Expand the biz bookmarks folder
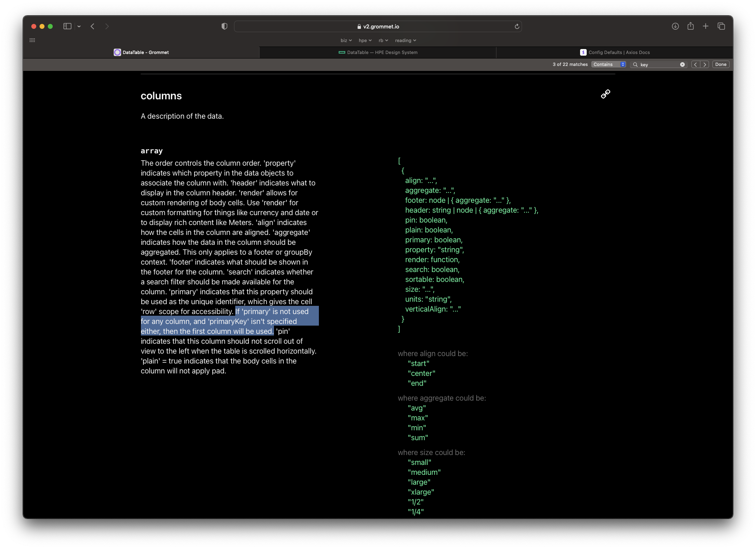Image resolution: width=756 pixels, height=549 pixels. pos(346,40)
